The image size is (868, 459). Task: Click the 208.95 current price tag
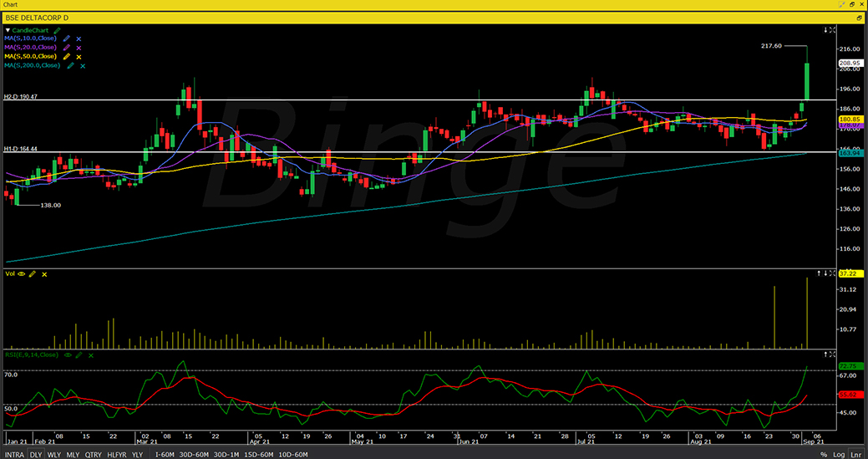click(x=850, y=63)
